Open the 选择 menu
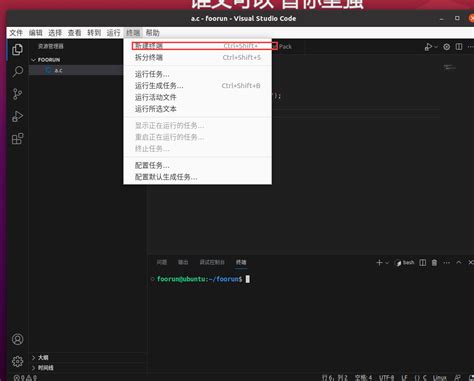This screenshot has height=381, width=474. (x=55, y=33)
